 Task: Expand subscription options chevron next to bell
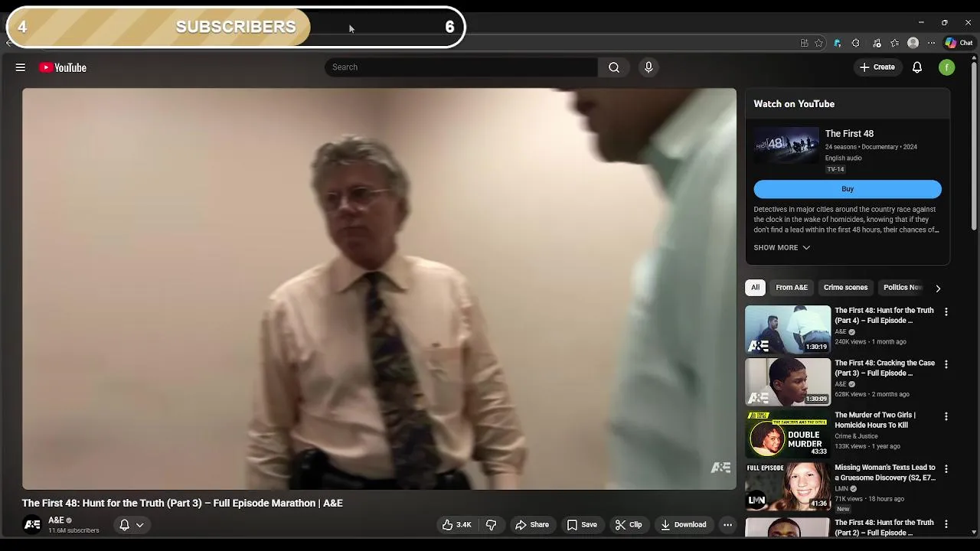point(140,525)
